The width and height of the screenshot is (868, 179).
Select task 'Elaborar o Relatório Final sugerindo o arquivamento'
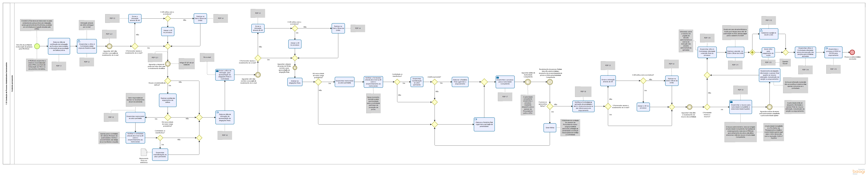[x=460, y=82]
